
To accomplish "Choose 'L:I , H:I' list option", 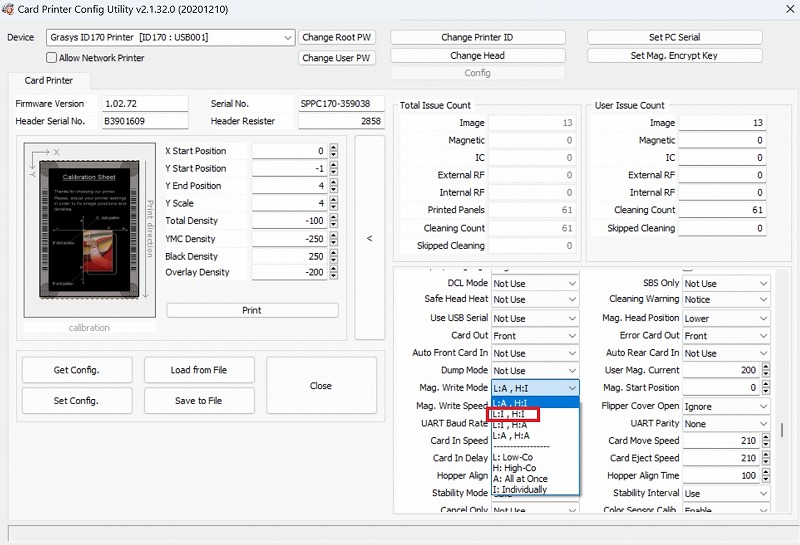I will tap(535, 414).
